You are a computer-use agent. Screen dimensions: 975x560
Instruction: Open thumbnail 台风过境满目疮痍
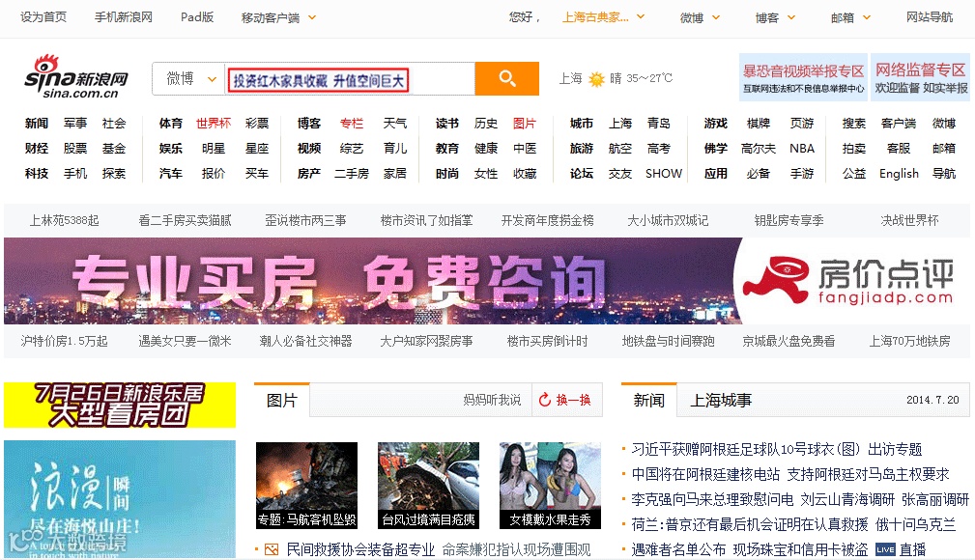click(x=428, y=486)
